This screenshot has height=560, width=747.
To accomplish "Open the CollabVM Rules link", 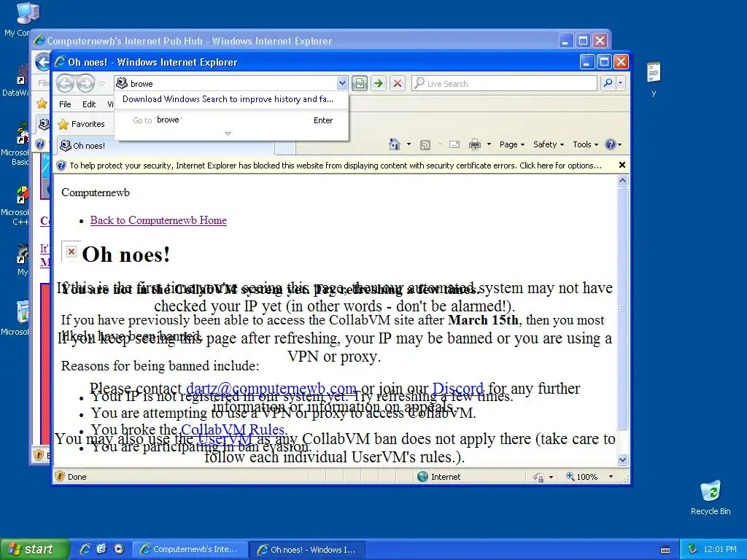I will pos(233,429).
